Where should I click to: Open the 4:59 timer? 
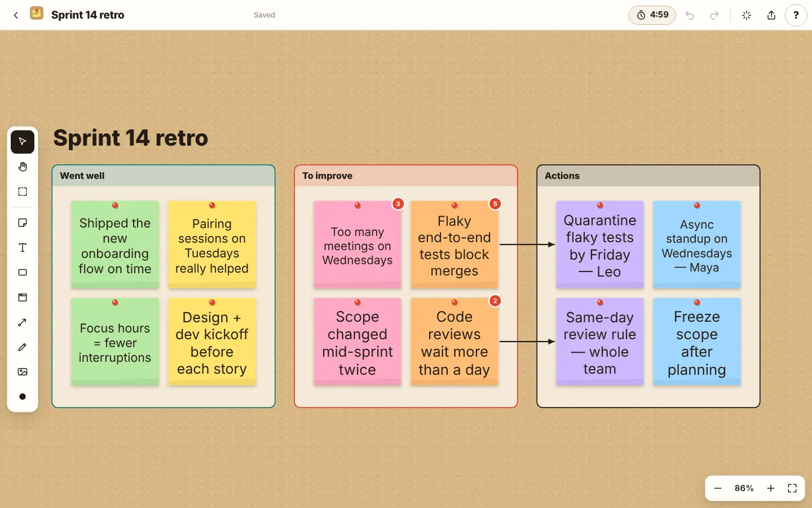coord(652,15)
